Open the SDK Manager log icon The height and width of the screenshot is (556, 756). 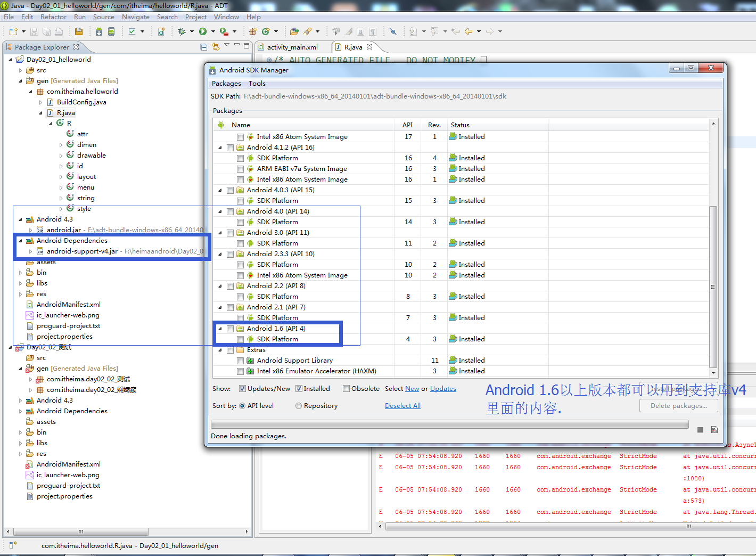[x=714, y=430]
